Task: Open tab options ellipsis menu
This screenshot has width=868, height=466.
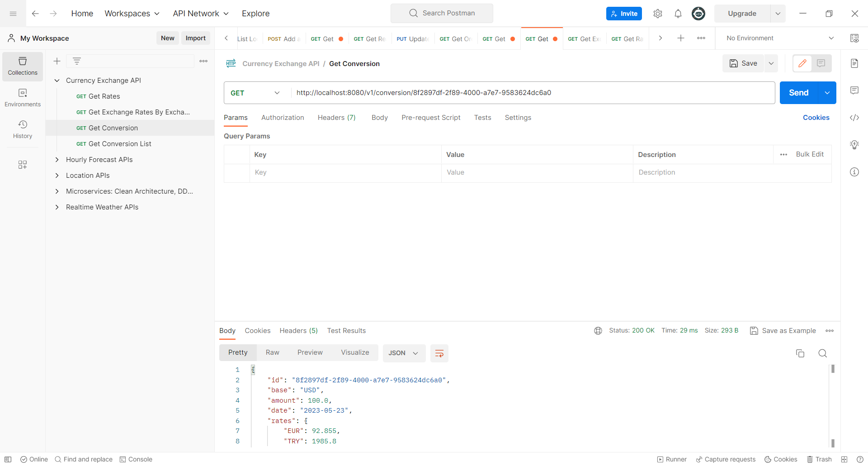Action: [x=701, y=38]
